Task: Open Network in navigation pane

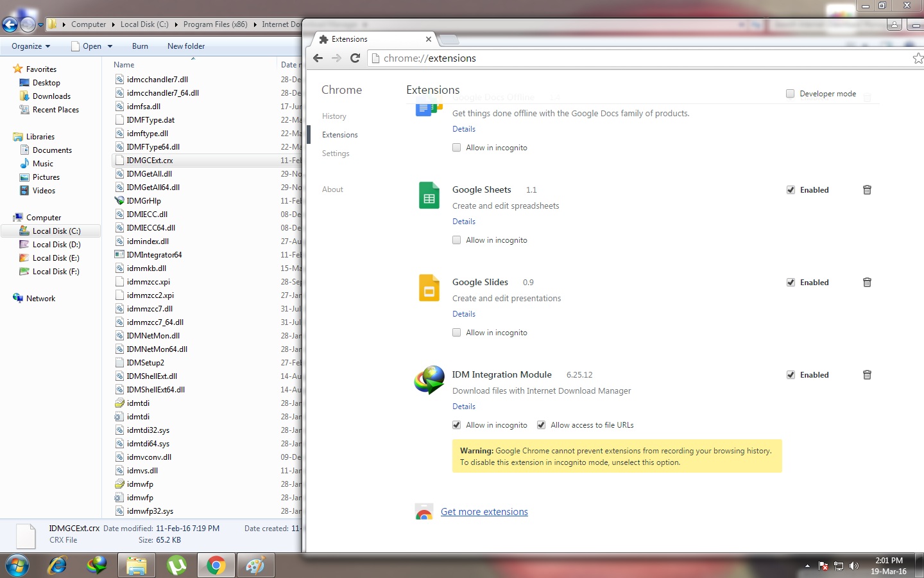Action: click(40, 299)
